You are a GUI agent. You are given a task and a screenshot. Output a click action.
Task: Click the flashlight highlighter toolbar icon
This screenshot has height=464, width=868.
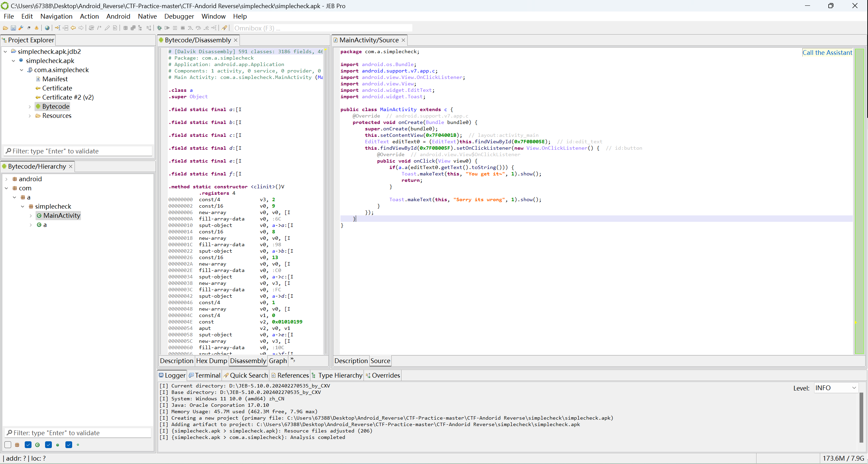click(x=224, y=28)
